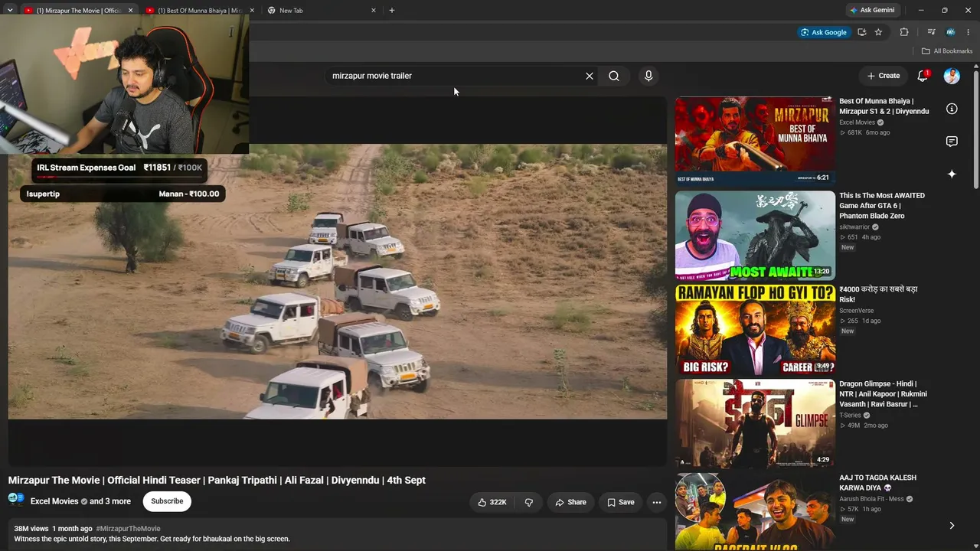Open the 'Best Of Munna Bhaiya' video title
980x551 pixels.
pos(884,106)
